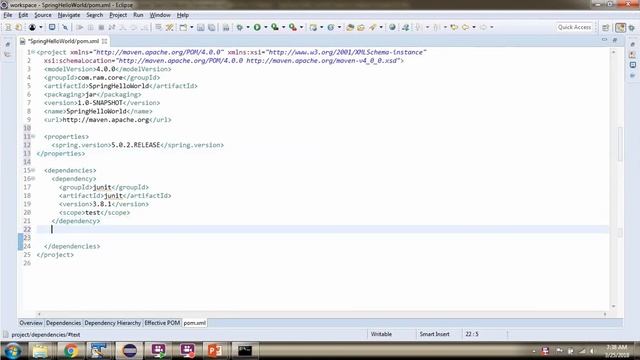Screen dimensions: 640x360
Task: Open PowerPoint from the taskbar
Action: point(215,351)
